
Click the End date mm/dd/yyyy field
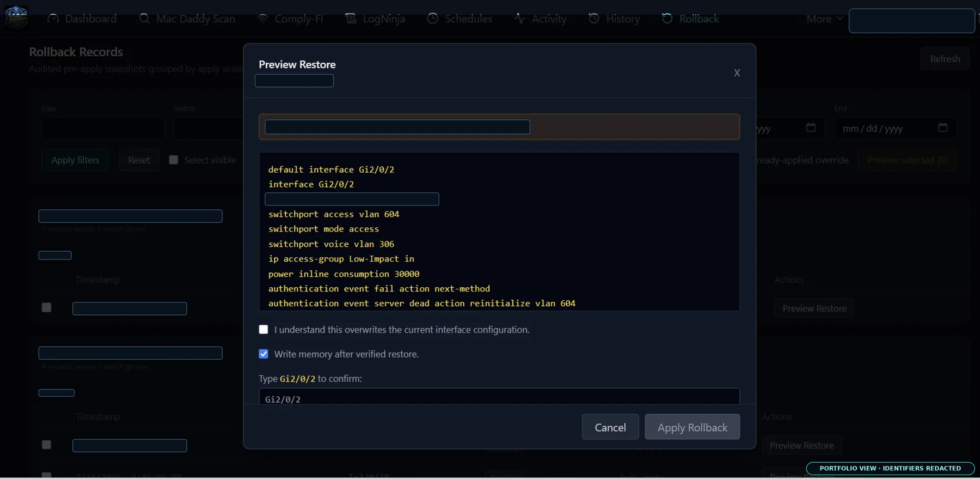(x=895, y=128)
